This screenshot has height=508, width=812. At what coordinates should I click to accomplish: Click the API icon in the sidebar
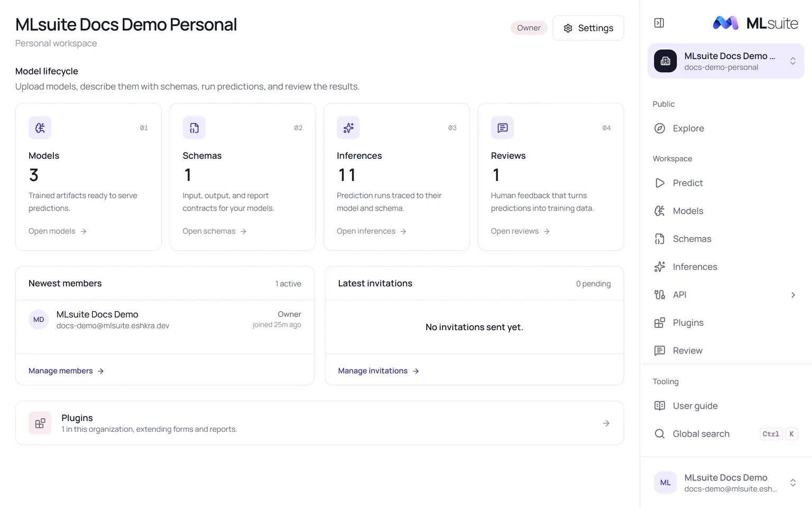click(x=660, y=295)
